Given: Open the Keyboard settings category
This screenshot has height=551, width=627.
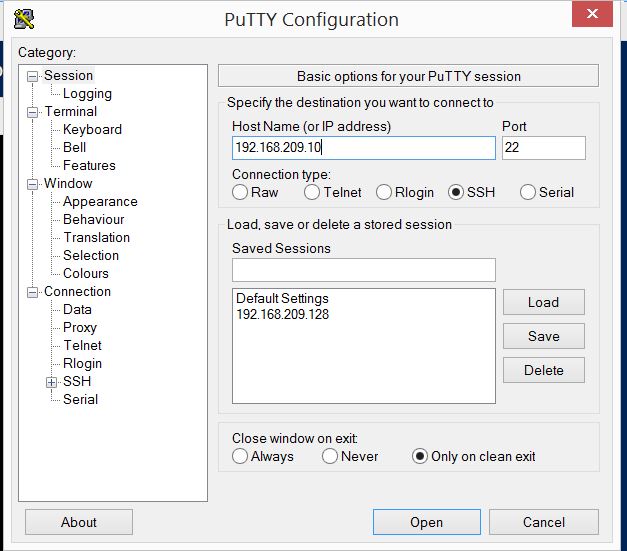Looking at the screenshot, I should [92, 130].
